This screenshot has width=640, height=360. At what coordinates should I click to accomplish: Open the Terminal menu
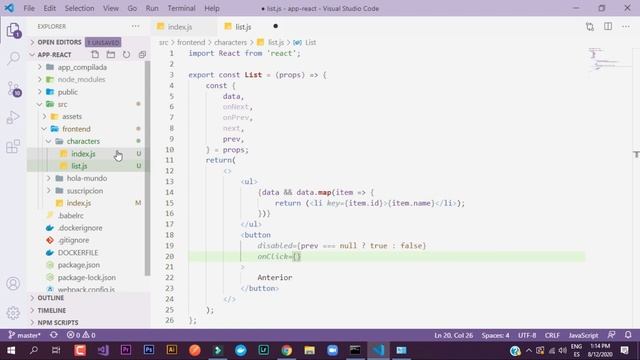pyautogui.click(x=181, y=8)
